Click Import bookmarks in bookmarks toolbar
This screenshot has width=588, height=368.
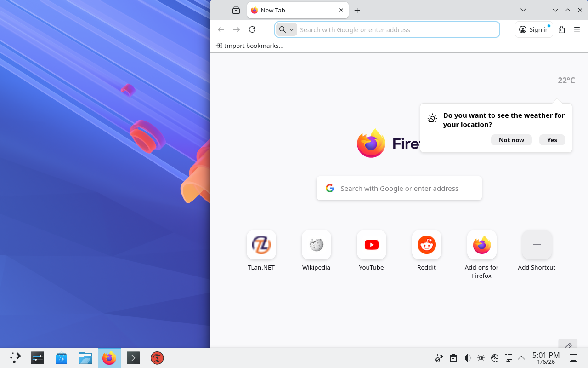[249, 46]
